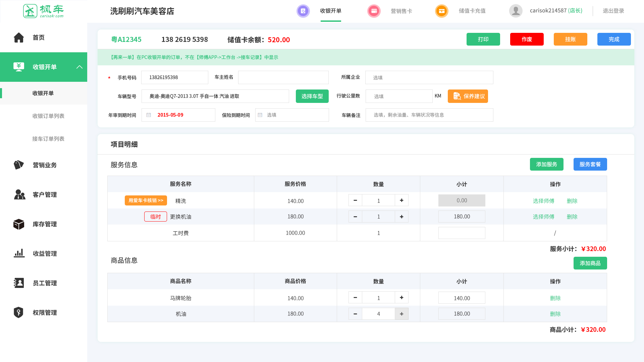Click the 库存管理 box icon

19,224
